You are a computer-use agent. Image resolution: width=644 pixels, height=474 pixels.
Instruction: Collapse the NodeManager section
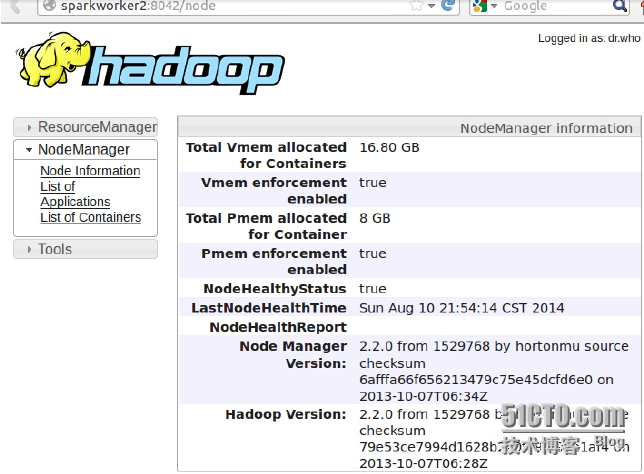click(85, 150)
